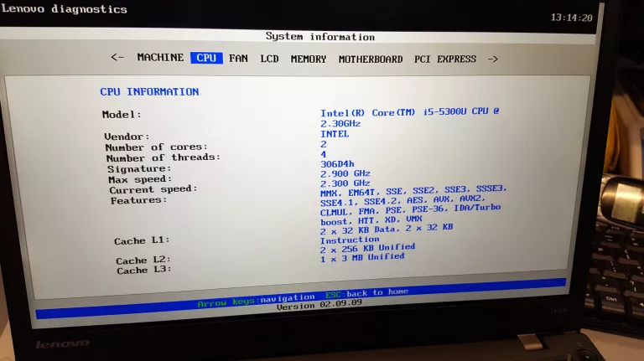Select the MACHINE tab
The height and width of the screenshot is (361, 644).
(x=160, y=58)
